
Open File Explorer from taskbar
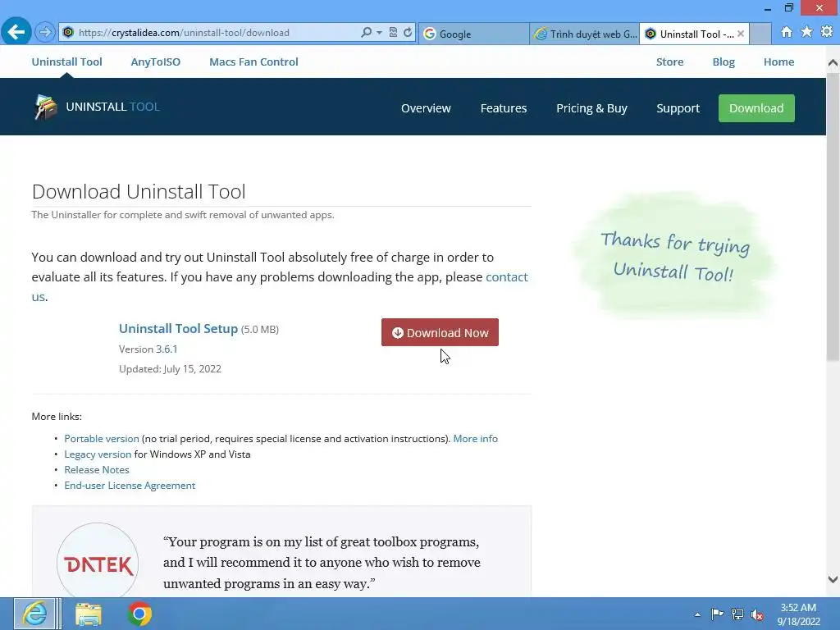89,614
